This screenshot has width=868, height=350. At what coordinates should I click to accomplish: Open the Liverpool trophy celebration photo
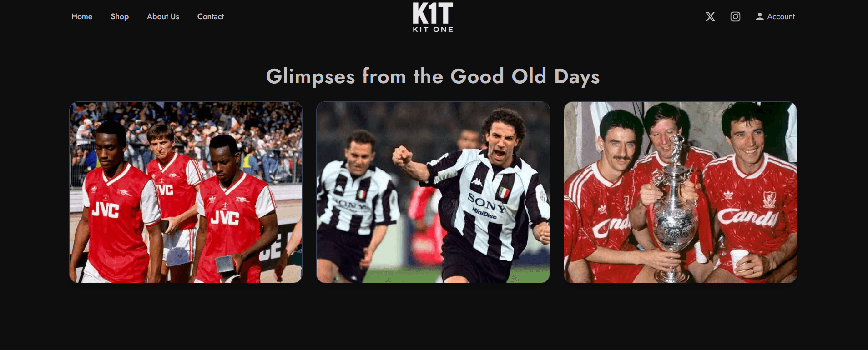tap(680, 192)
